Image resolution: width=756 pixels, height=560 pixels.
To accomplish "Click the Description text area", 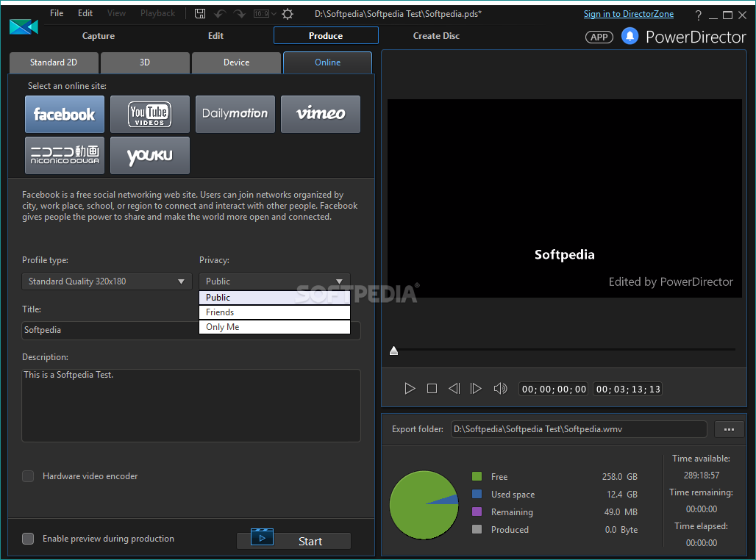I will 191,405.
